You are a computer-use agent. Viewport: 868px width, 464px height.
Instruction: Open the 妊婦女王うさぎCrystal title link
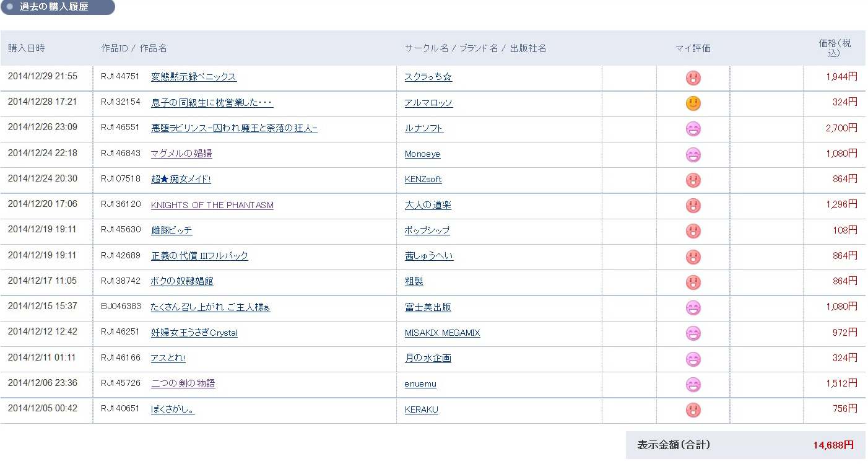[x=194, y=333]
